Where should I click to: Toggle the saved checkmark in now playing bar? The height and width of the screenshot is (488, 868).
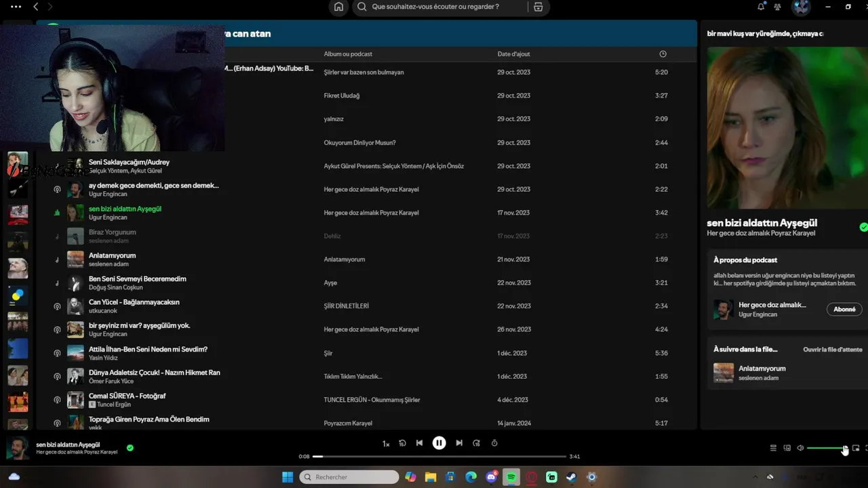pos(130,448)
